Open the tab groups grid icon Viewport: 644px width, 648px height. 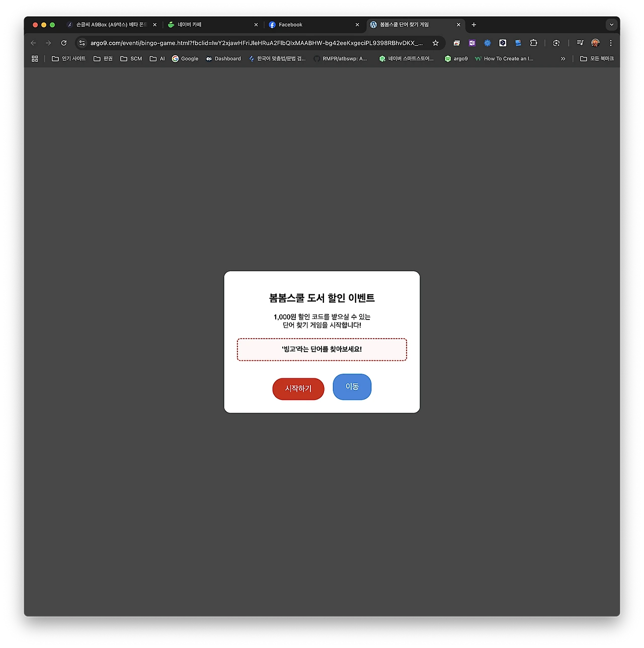(x=34, y=58)
